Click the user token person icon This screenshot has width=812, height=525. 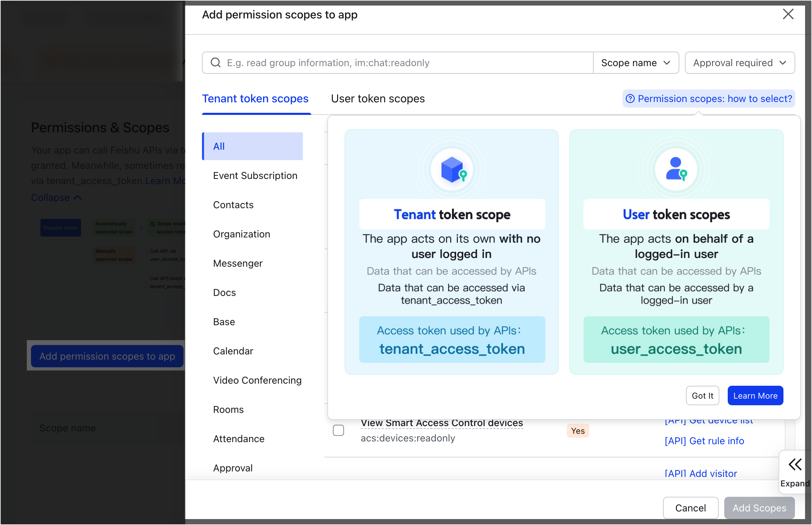click(x=676, y=169)
